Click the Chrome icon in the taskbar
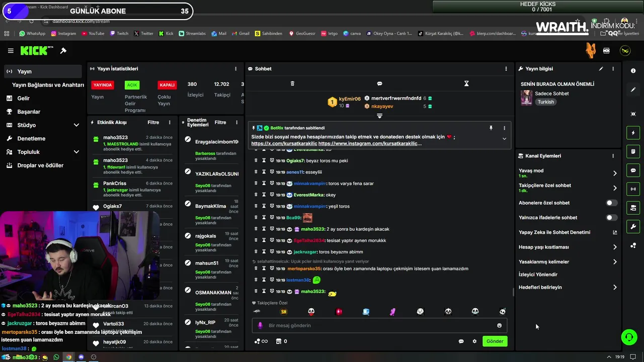This screenshot has height=362, width=644. pyautogui.click(x=69, y=357)
